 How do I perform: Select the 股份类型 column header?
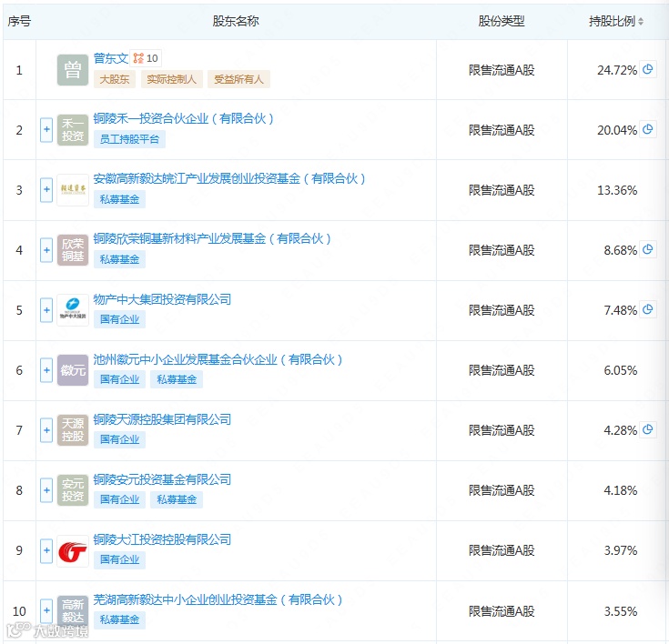502,21
